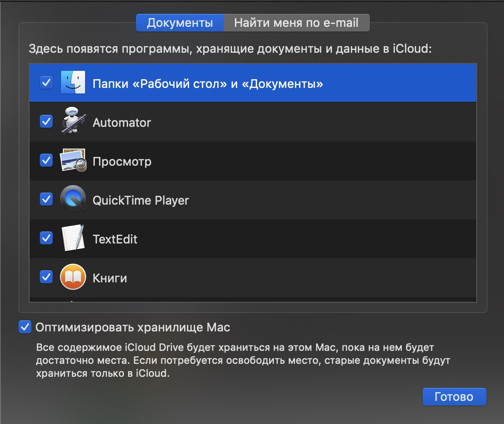Image resolution: width=504 pixels, height=424 pixels.
Task: Disable the Просмотр checkbox
Action: pos(46,160)
